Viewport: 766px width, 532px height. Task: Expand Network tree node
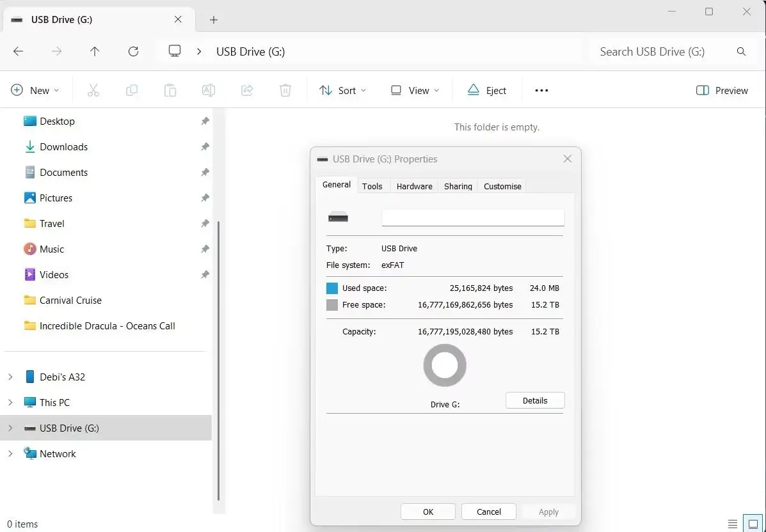[10, 453]
